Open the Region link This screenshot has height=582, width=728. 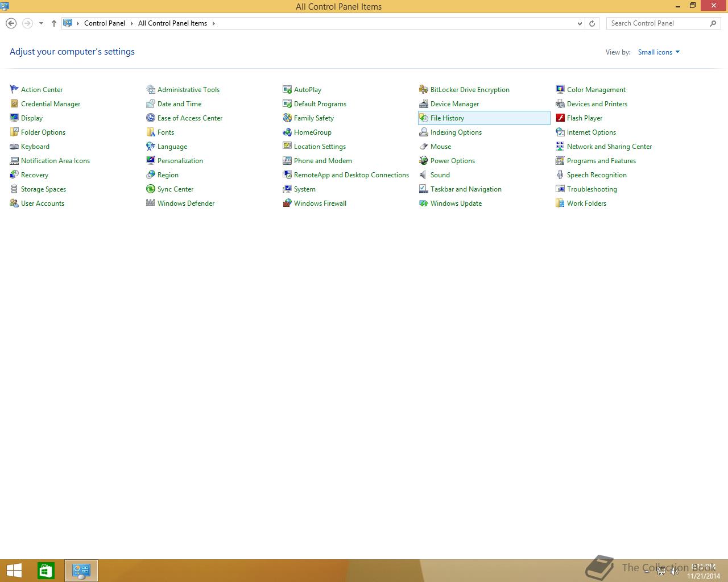(168, 175)
